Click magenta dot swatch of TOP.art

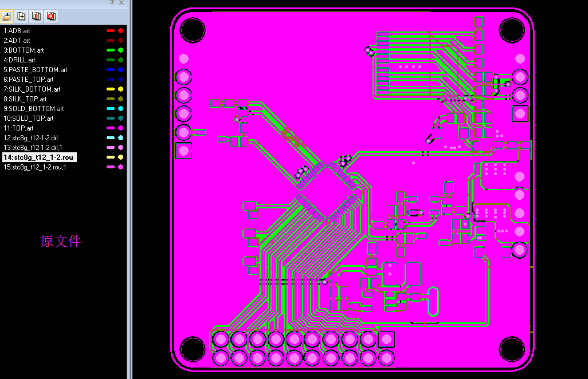coord(121,128)
